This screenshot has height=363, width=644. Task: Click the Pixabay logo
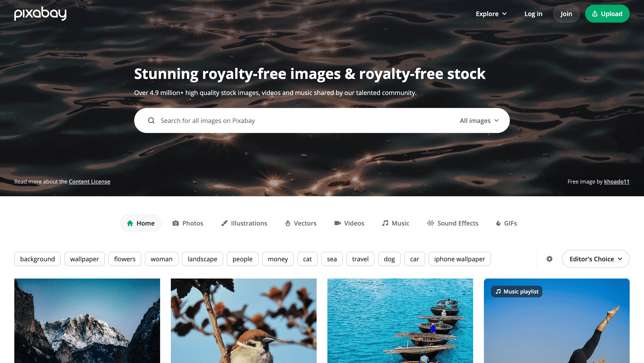[x=40, y=13]
